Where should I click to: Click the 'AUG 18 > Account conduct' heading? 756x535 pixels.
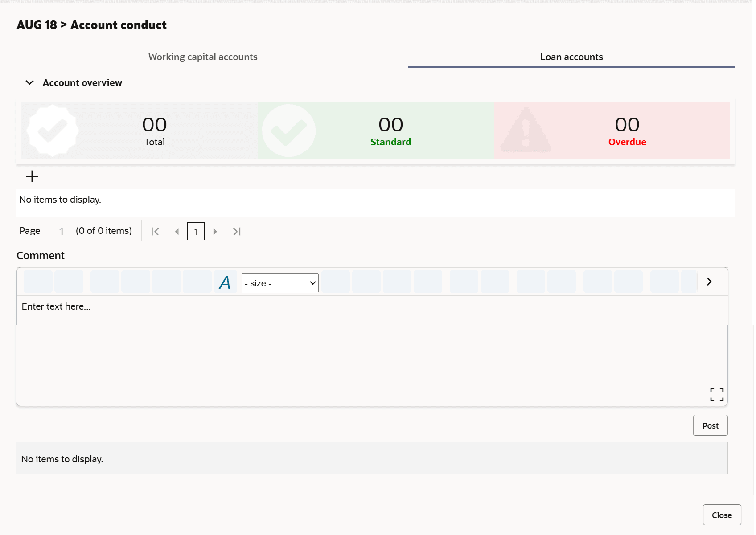[x=92, y=25]
